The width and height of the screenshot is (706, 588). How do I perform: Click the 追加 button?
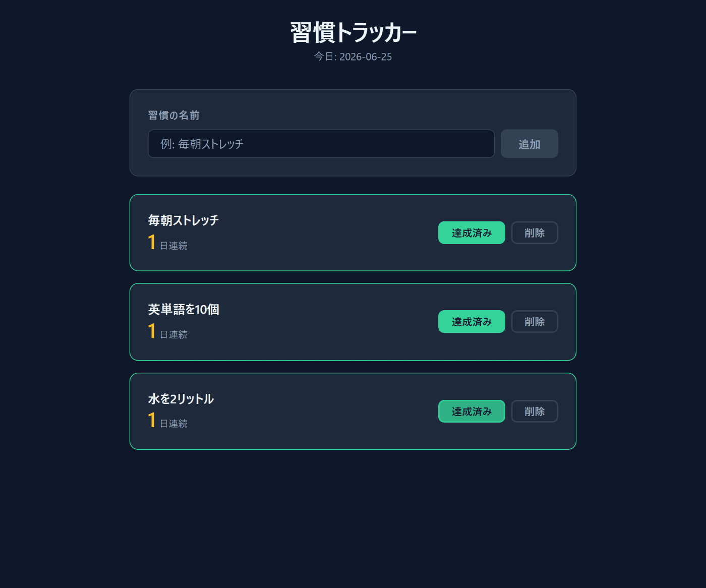529,144
